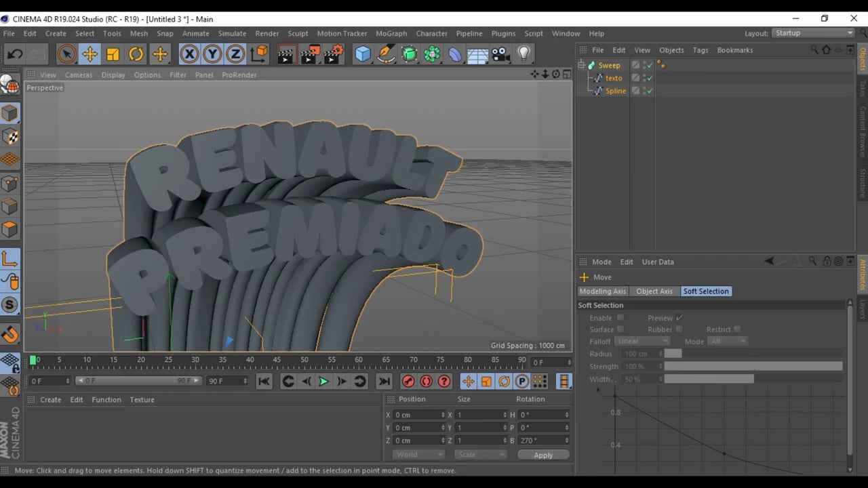The width and height of the screenshot is (868, 488).
Task: Click the Undo arrow icon
Action: 15,54
